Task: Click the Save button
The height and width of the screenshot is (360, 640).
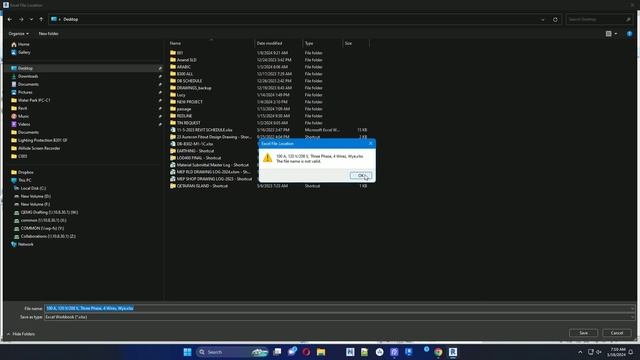Action: point(583,333)
